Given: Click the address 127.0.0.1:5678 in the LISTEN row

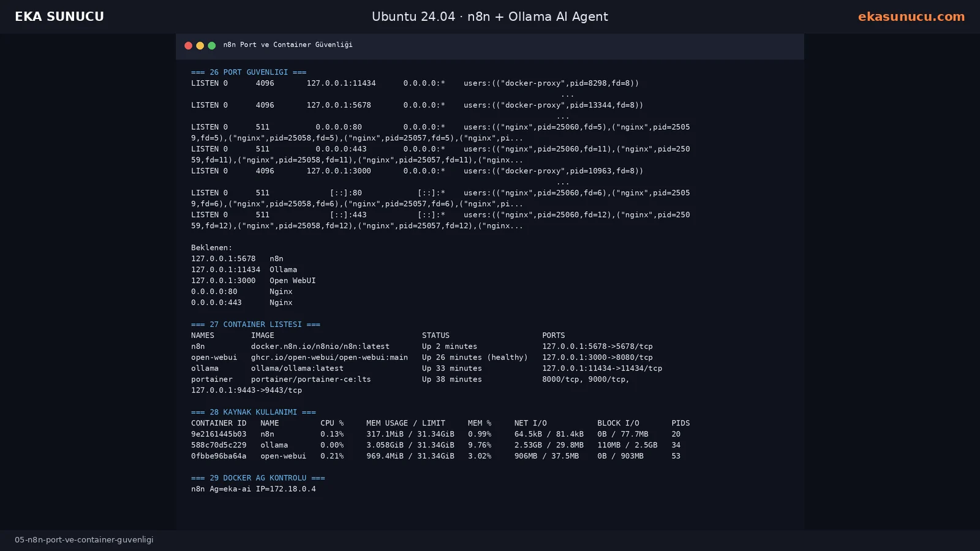Looking at the screenshot, I should [339, 105].
